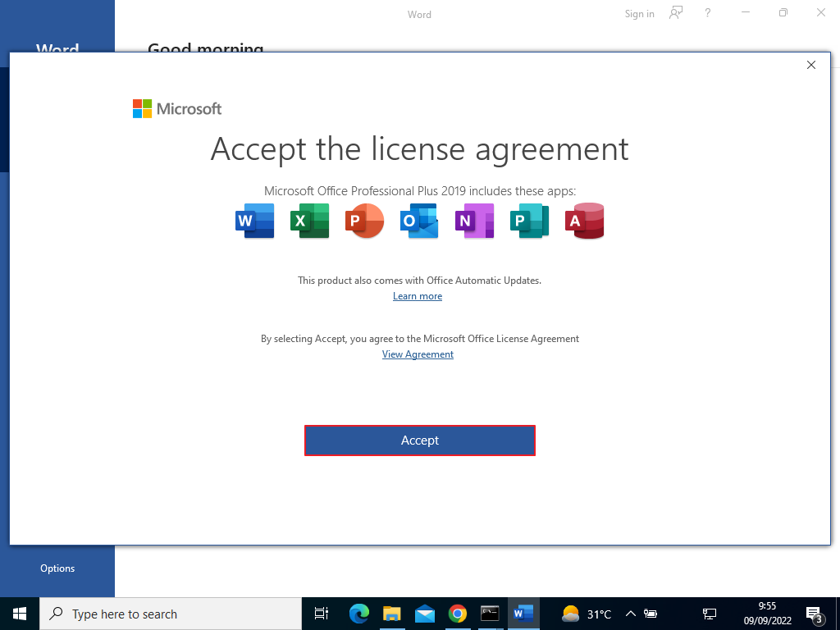
Task: Accept the license agreement
Action: (x=420, y=441)
